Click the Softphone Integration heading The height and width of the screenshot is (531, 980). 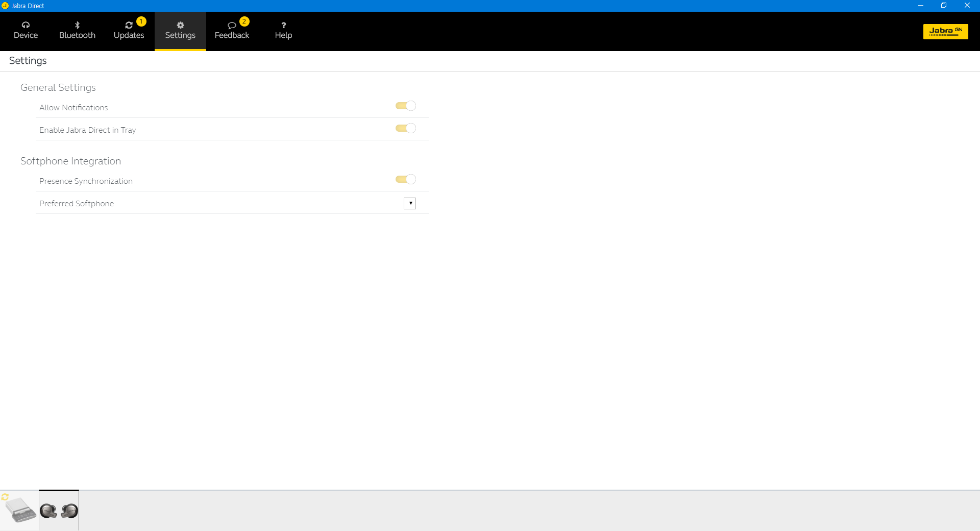(x=70, y=161)
